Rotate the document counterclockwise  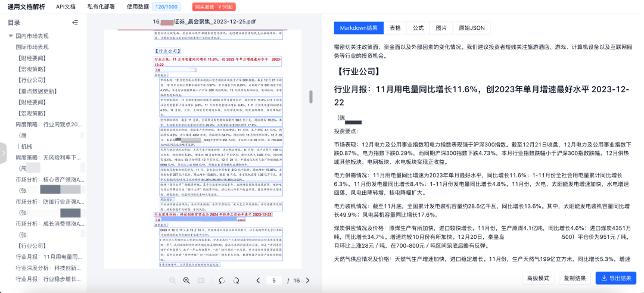pyautogui.click(x=222, y=280)
